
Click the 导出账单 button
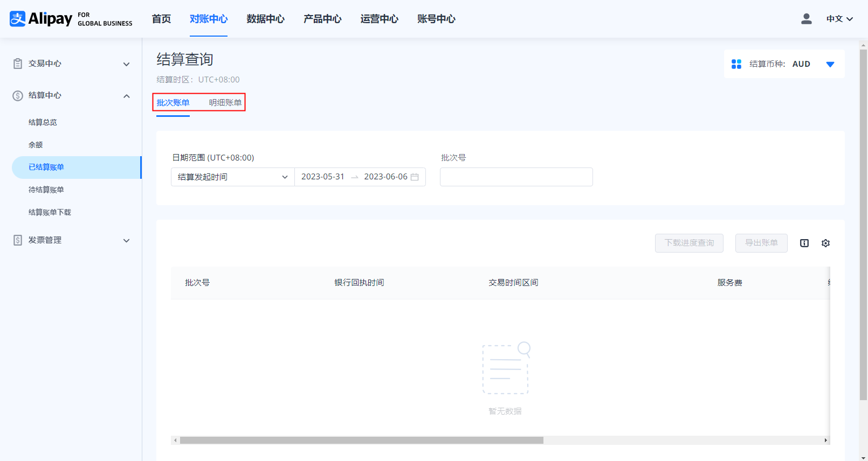(761, 243)
